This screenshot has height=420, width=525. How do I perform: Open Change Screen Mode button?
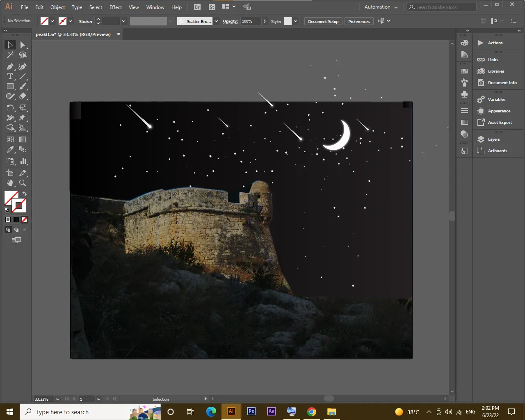(x=16, y=240)
